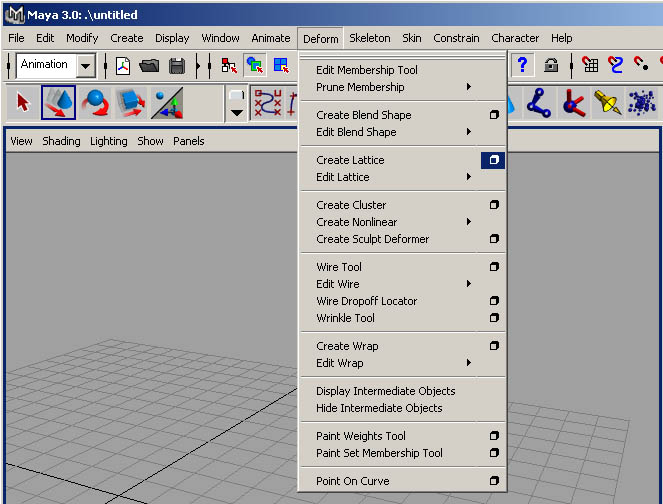Click the blue particle cloud icon

coord(642,103)
